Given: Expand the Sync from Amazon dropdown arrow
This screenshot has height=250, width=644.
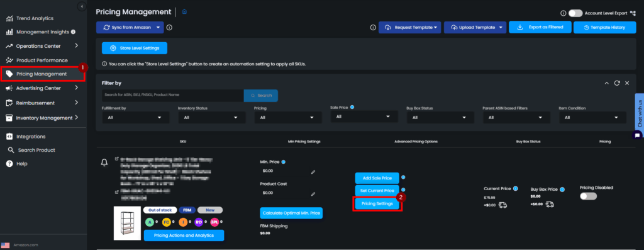Looking at the screenshot, I should click(x=158, y=28).
